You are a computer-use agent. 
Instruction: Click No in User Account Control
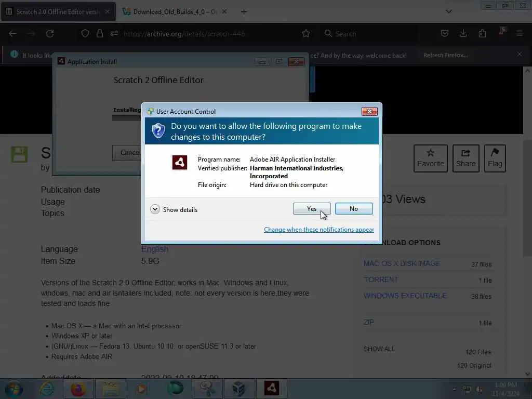[x=353, y=209]
